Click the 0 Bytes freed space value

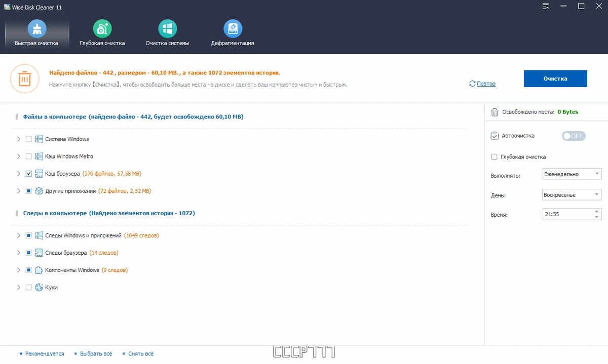coord(568,112)
